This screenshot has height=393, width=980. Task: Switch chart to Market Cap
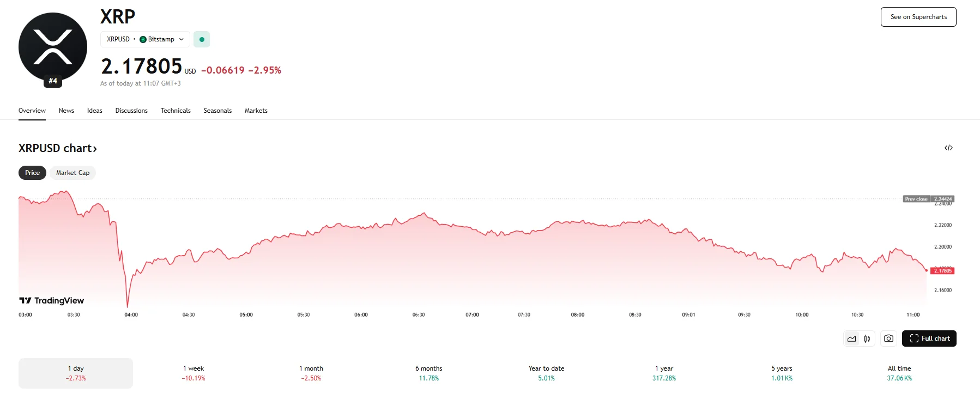(72, 173)
